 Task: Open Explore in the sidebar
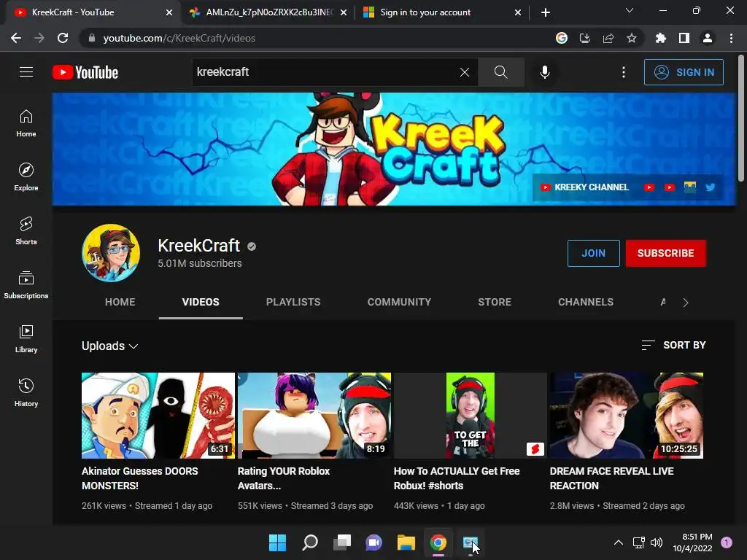pyautogui.click(x=26, y=176)
